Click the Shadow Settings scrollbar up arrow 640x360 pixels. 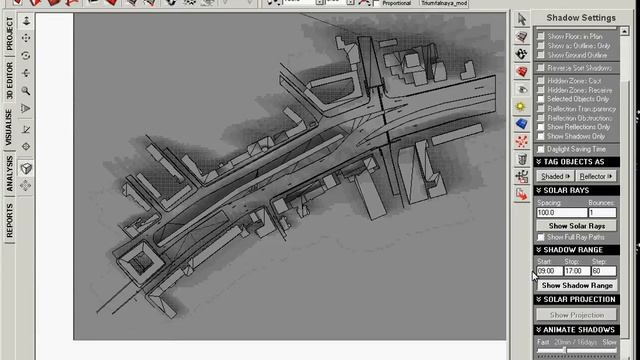pyautogui.click(x=624, y=31)
